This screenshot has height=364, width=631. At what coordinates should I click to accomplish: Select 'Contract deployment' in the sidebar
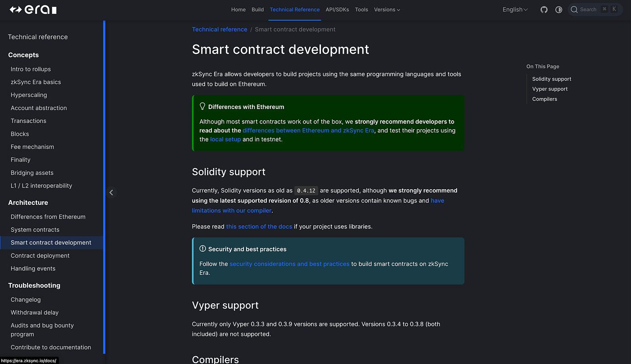40,255
